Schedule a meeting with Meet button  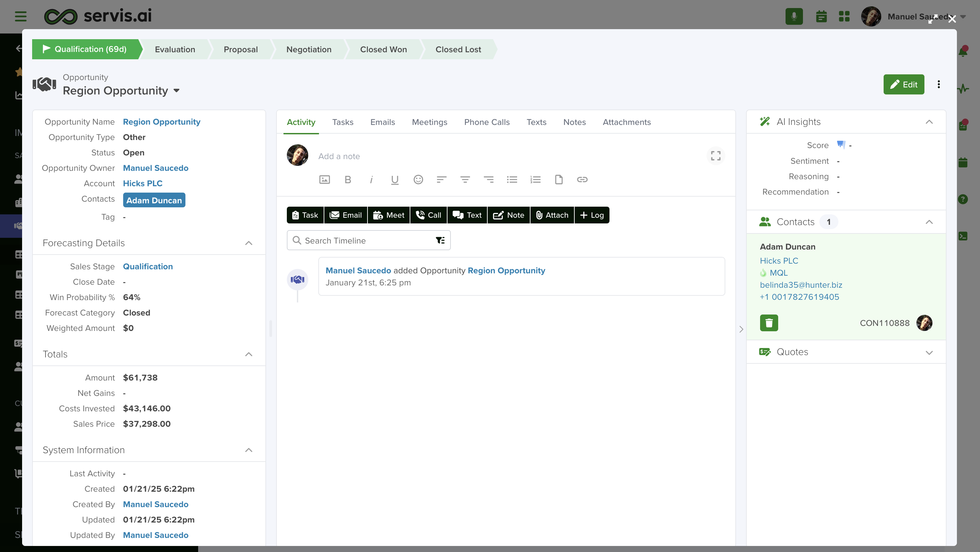(x=389, y=215)
